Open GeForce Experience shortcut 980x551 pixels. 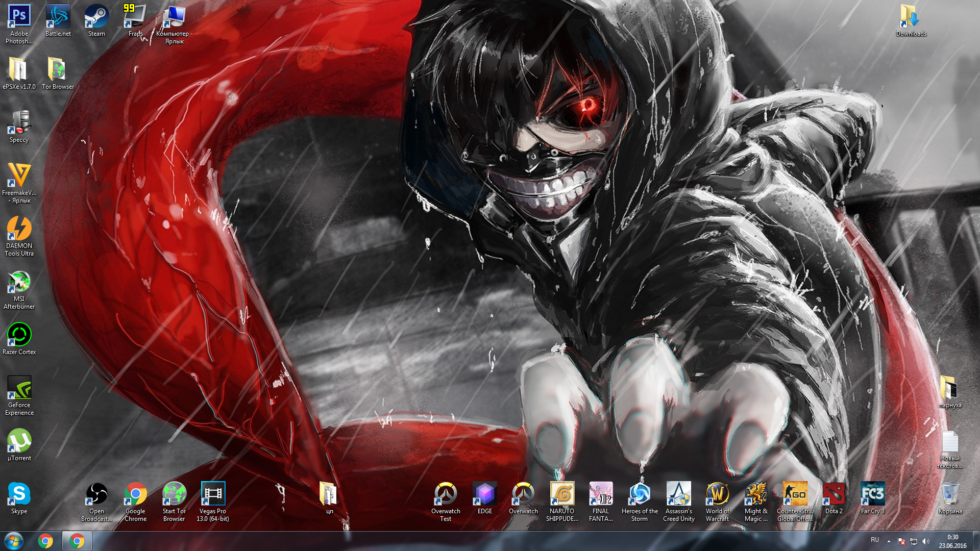[19, 396]
